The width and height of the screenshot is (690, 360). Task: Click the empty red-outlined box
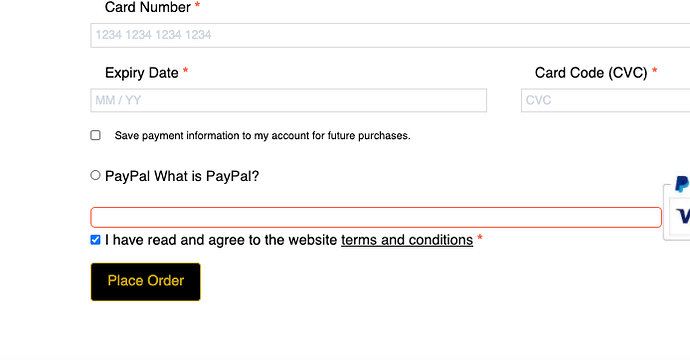(376, 217)
